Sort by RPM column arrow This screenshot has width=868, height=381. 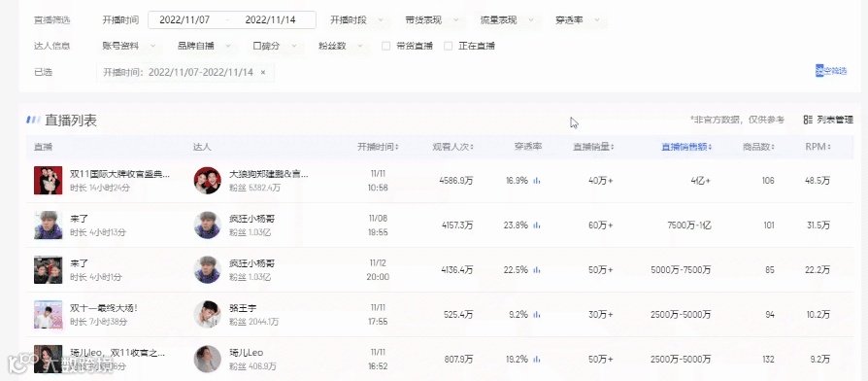[x=830, y=148]
